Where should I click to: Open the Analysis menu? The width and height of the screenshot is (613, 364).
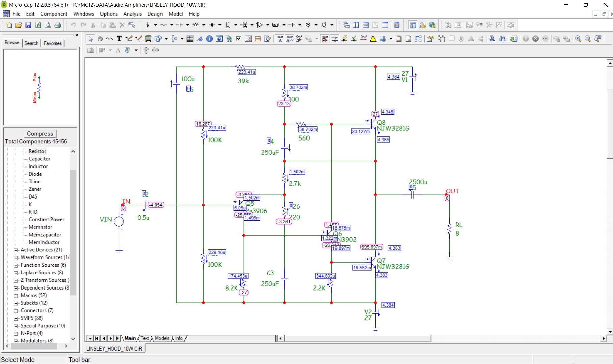tap(132, 14)
